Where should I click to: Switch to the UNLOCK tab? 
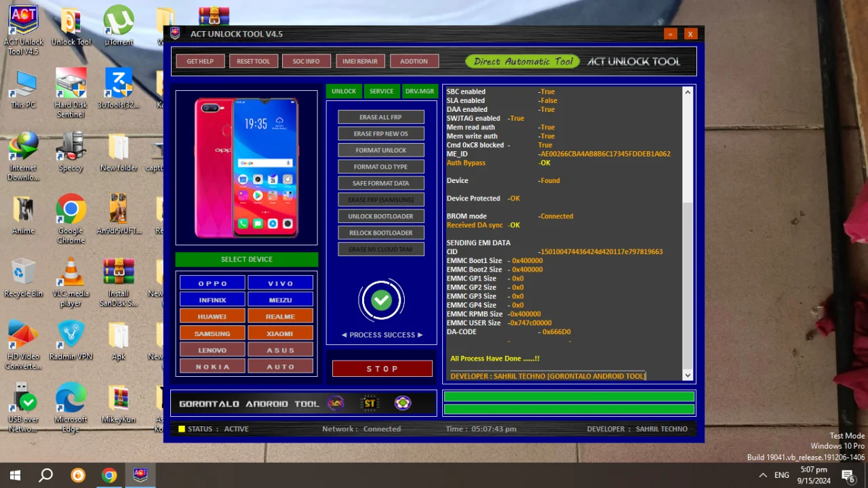point(344,91)
